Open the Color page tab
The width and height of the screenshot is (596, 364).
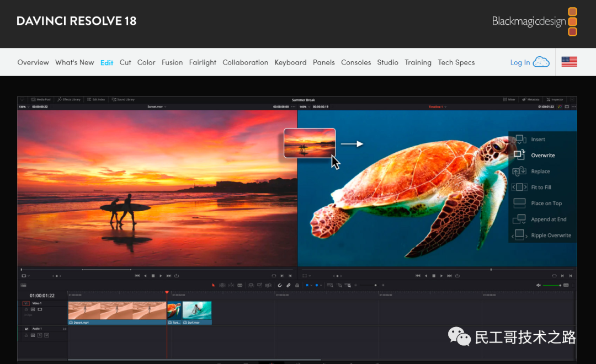146,62
